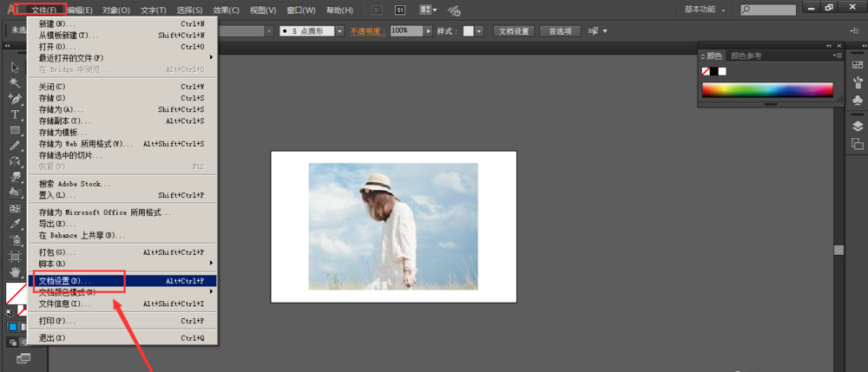Select the Eyedropper tool
This screenshot has width=868, height=372.
pyautogui.click(x=15, y=225)
